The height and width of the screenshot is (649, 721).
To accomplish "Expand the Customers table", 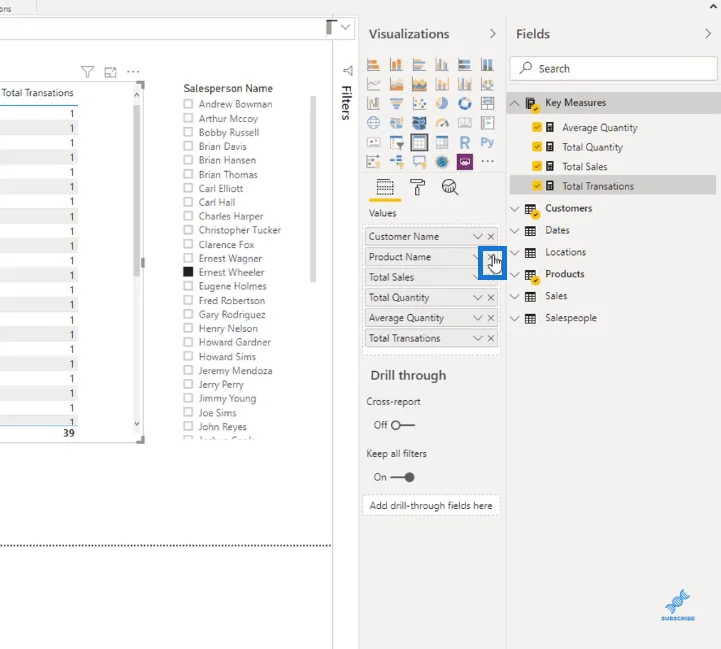I will [515, 209].
